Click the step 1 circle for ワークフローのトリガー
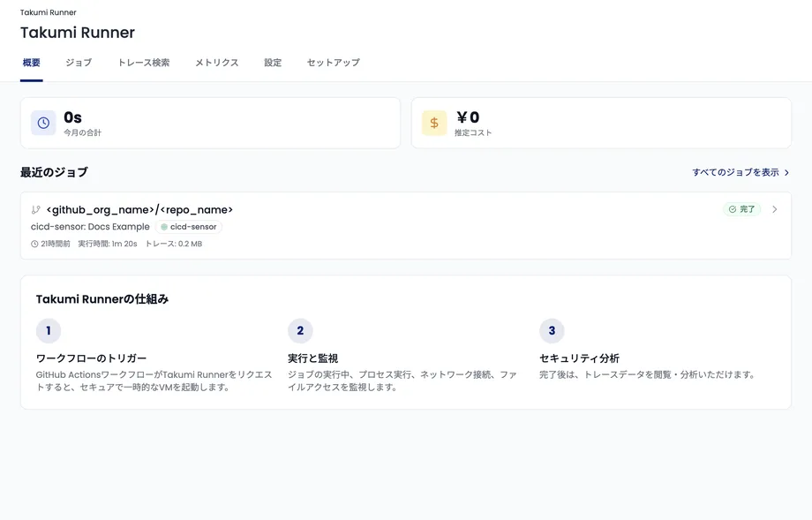This screenshot has width=812, height=520. (49, 330)
